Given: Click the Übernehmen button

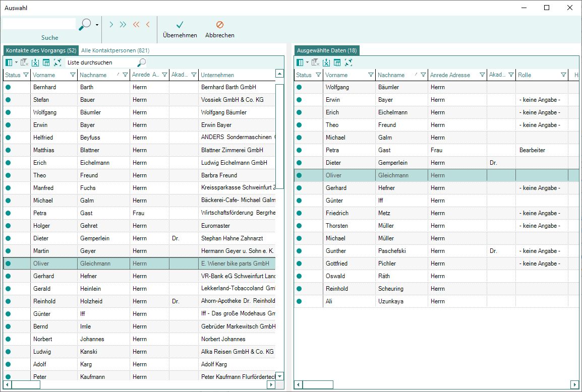Looking at the screenshot, I should [180, 29].
